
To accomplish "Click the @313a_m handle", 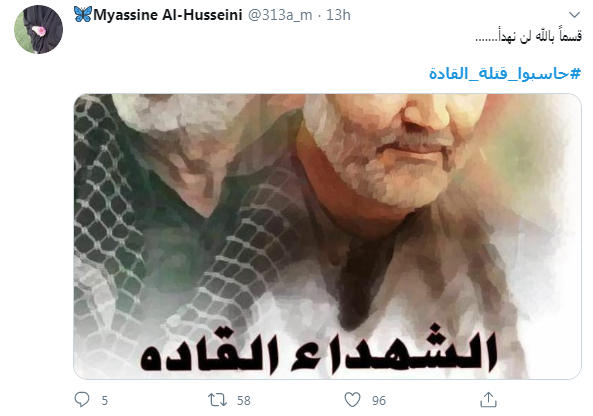I will [x=280, y=15].
